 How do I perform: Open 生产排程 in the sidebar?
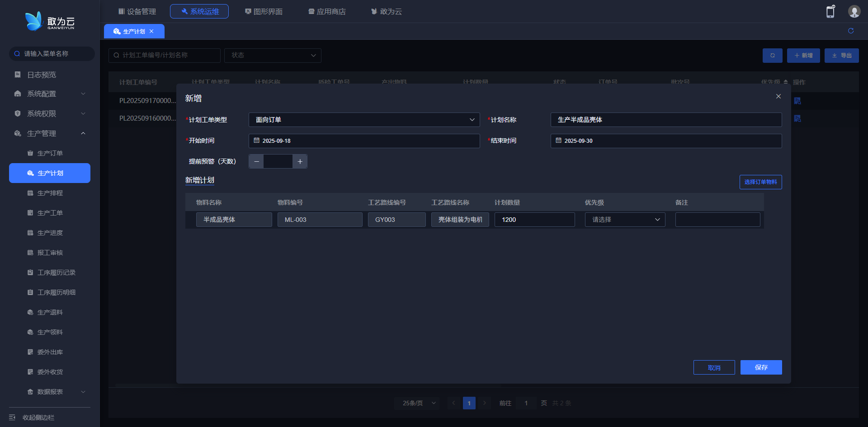(x=50, y=193)
